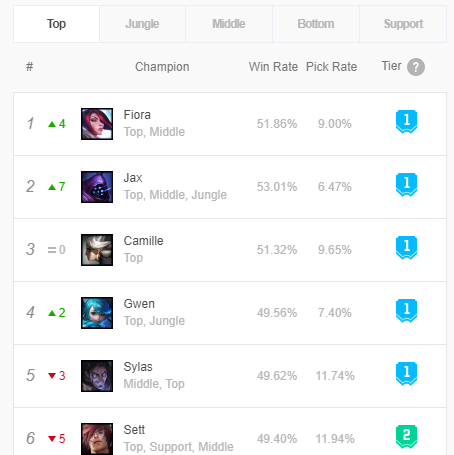Click Camille's champion portrait
The width and height of the screenshot is (454, 455).
click(97, 250)
